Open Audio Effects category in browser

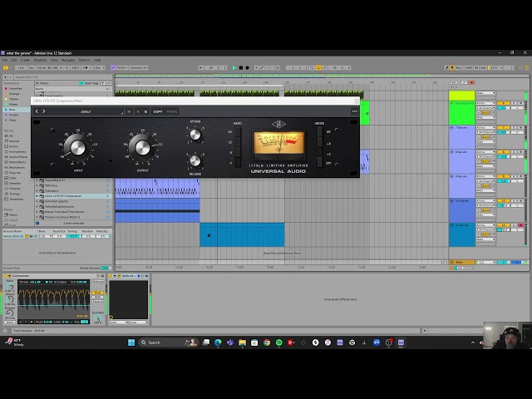pos(18,157)
